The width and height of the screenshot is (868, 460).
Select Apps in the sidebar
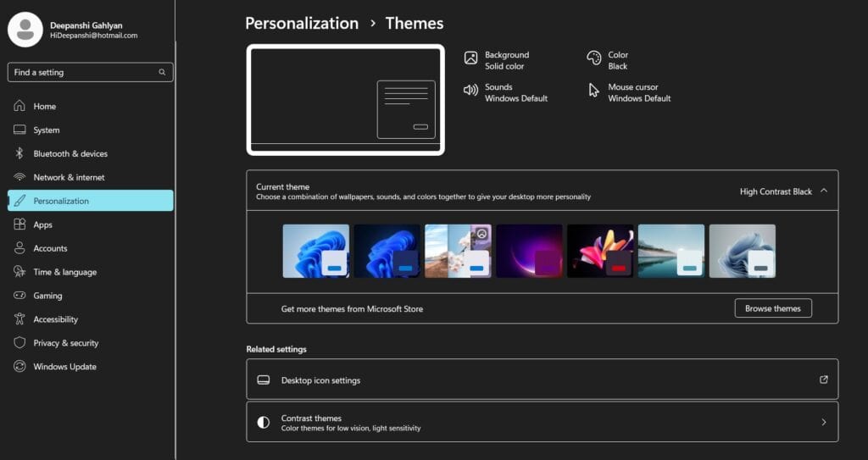click(90, 224)
